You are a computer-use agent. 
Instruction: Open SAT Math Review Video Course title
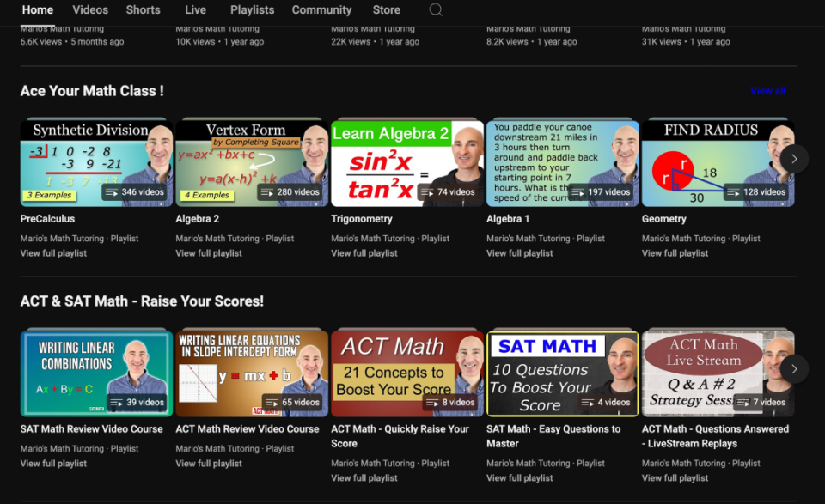pyautogui.click(x=92, y=428)
